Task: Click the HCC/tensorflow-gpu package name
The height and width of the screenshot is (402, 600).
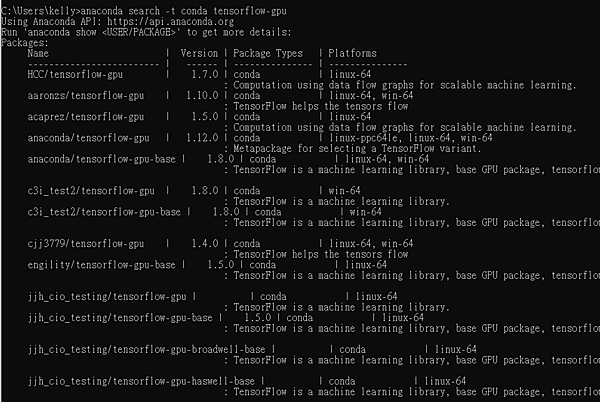Action: click(75, 74)
